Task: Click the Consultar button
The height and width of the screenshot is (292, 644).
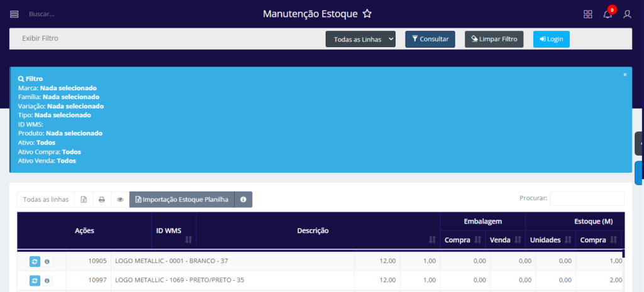Action: click(x=430, y=39)
